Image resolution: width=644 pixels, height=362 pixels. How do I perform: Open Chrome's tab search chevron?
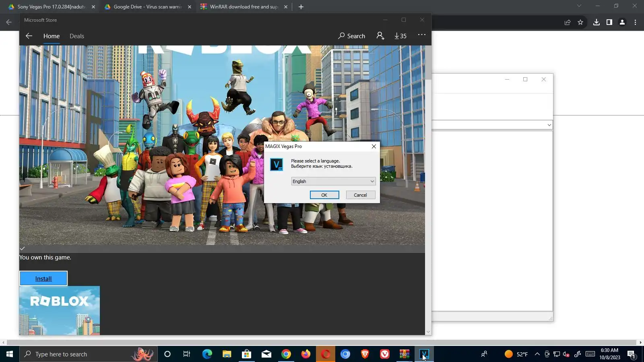579,6
